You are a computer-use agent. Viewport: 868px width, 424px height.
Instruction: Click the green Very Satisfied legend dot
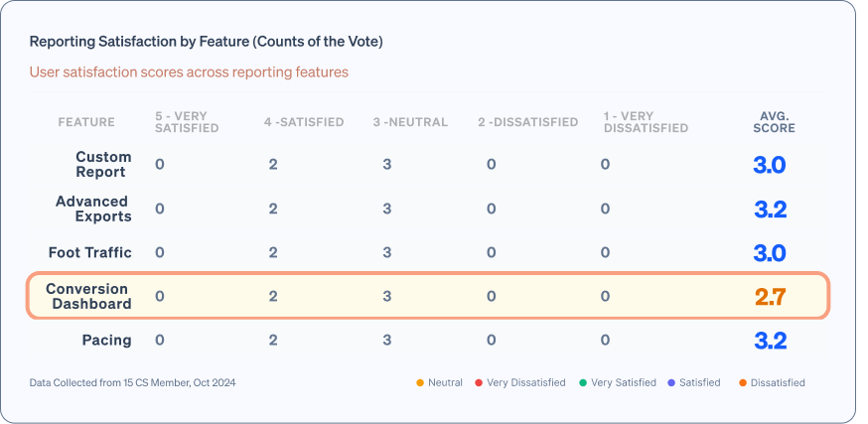583,382
